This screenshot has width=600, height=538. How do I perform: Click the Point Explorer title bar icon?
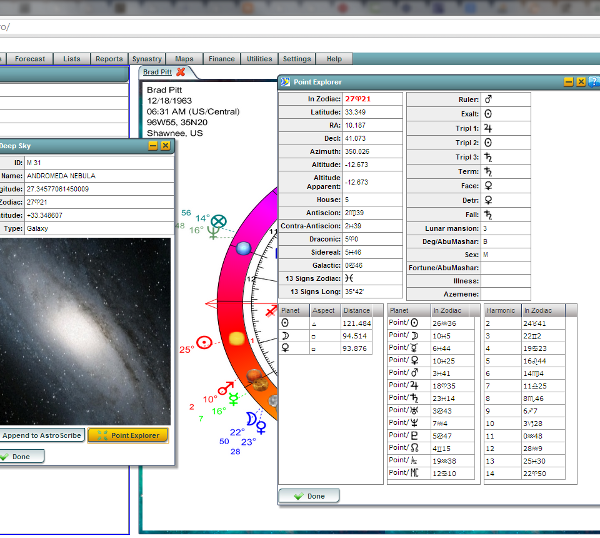(x=285, y=82)
